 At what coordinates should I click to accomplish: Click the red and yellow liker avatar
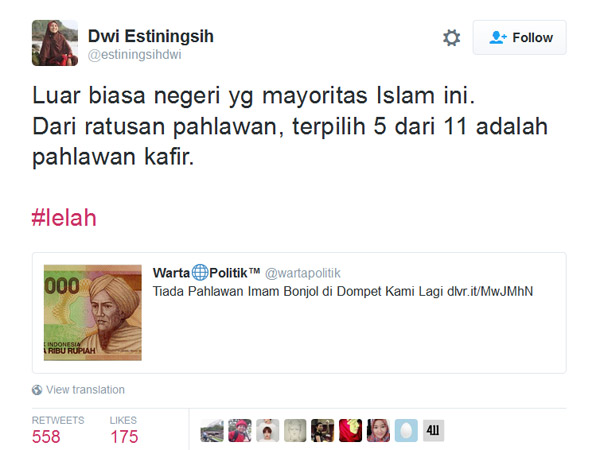(351, 430)
